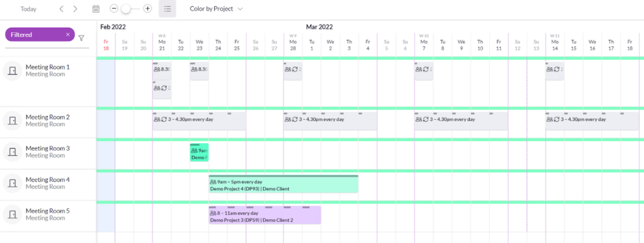Zoom out with the minus icon
This screenshot has width=644, height=243.
click(114, 9)
